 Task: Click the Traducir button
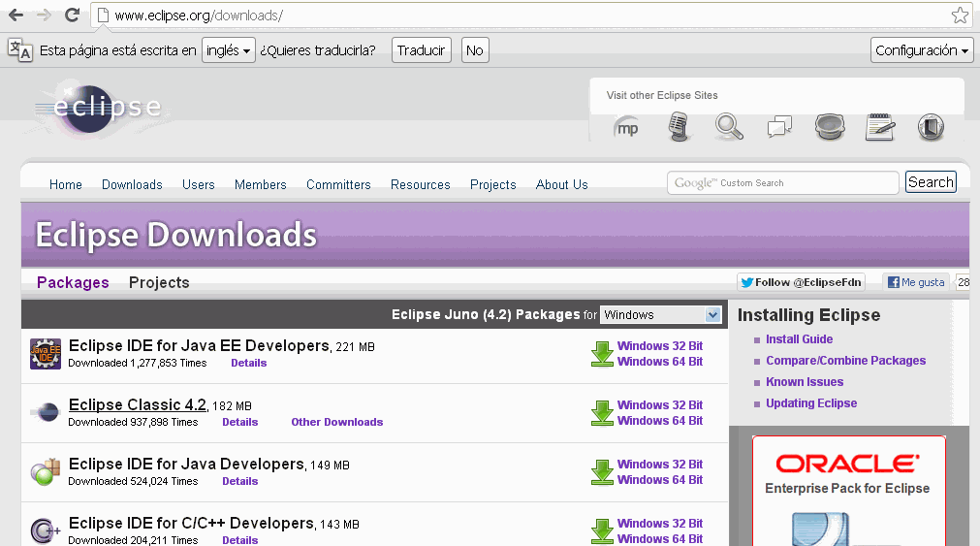422,50
